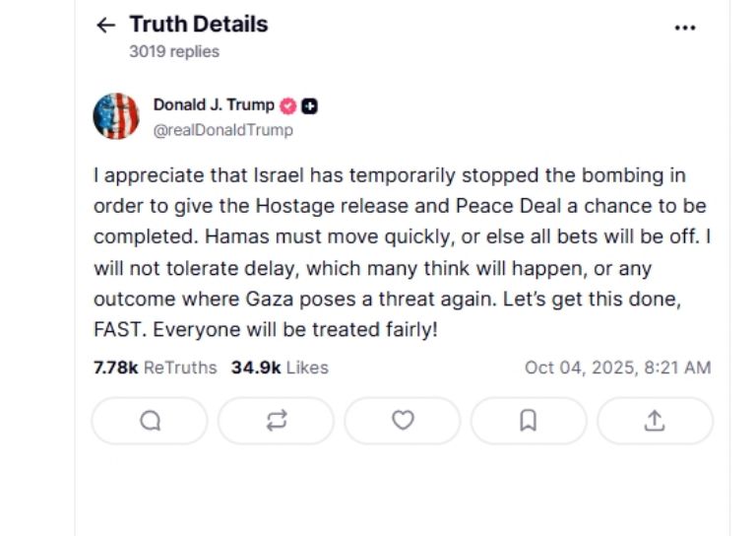Reply using the speech bubble button
This screenshot has width=756, height=536.
pos(150,421)
